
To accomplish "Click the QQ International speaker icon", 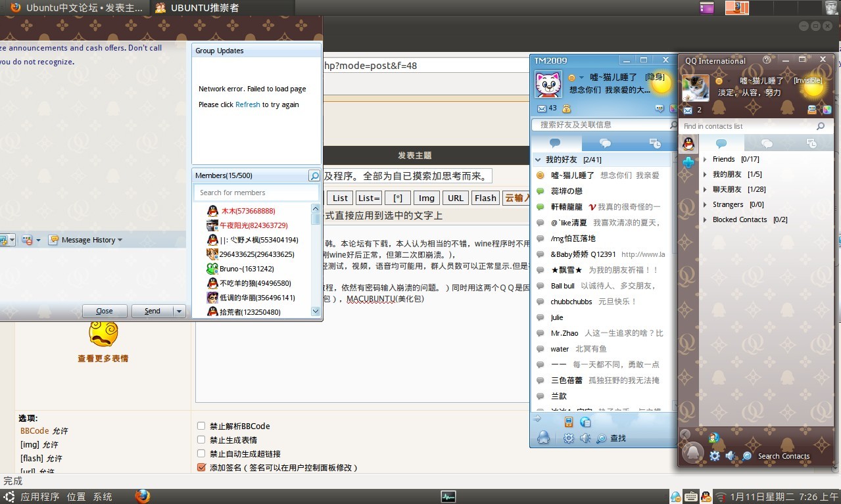I will point(731,455).
